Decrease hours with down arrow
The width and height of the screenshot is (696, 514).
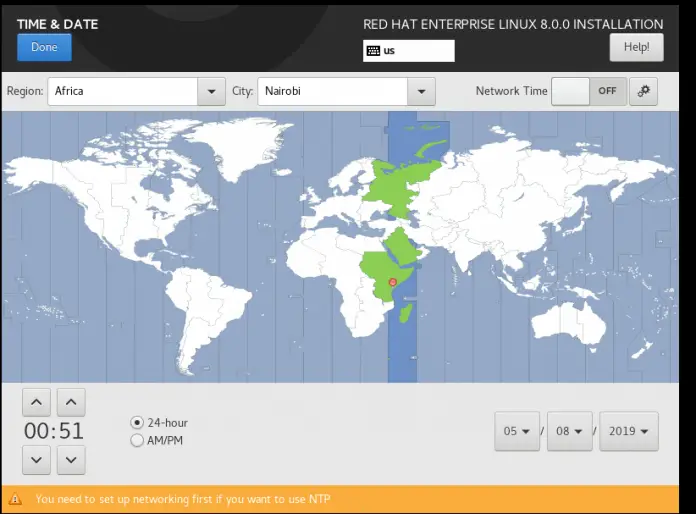click(36, 460)
